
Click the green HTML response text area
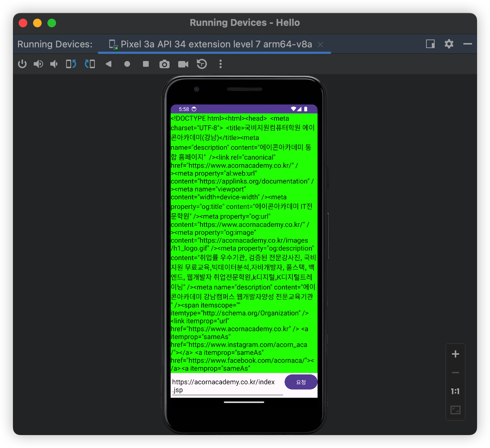(x=244, y=243)
